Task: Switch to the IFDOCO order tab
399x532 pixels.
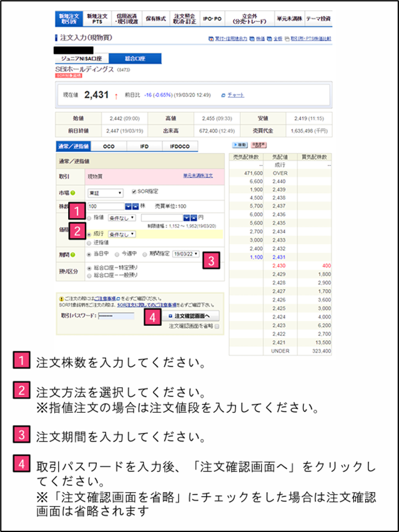Action: coord(180,146)
